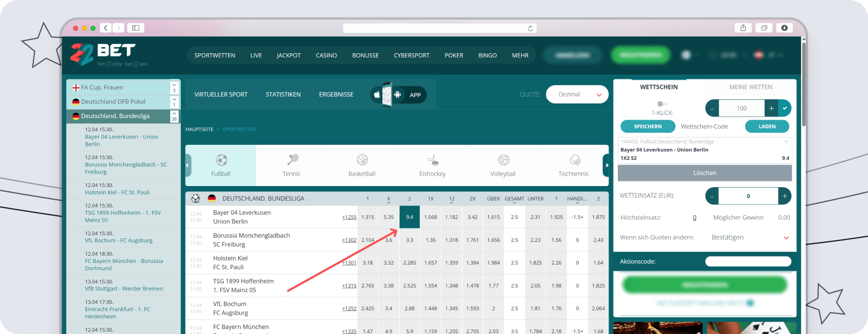
Task: Open ERGEBNISSE link
Action: pyautogui.click(x=336, y=95)
